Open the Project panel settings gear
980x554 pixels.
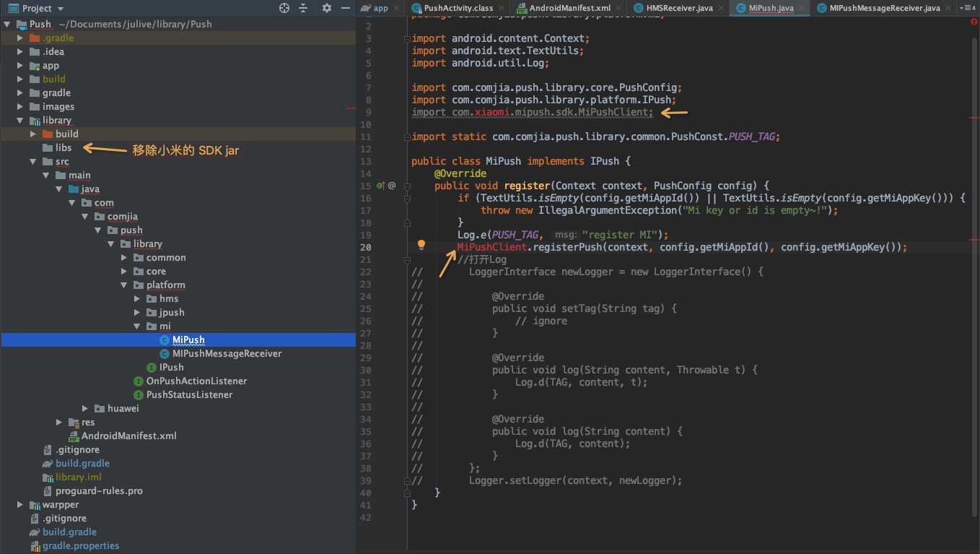tap(326, 8)
